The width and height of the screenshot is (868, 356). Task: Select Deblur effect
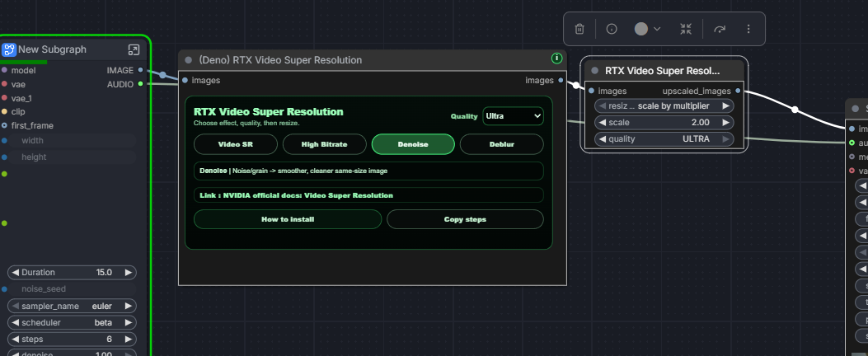click(x=501, y=144)
